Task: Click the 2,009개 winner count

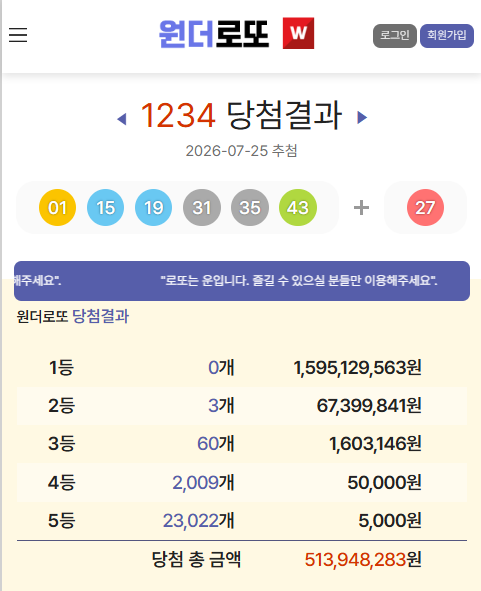Action: (203, 482)
